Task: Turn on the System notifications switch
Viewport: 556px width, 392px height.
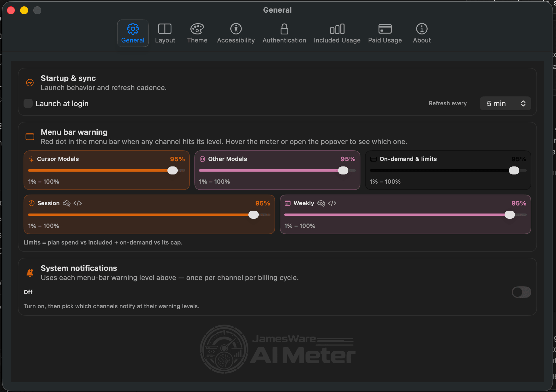Action: click(x=521, y=292)
